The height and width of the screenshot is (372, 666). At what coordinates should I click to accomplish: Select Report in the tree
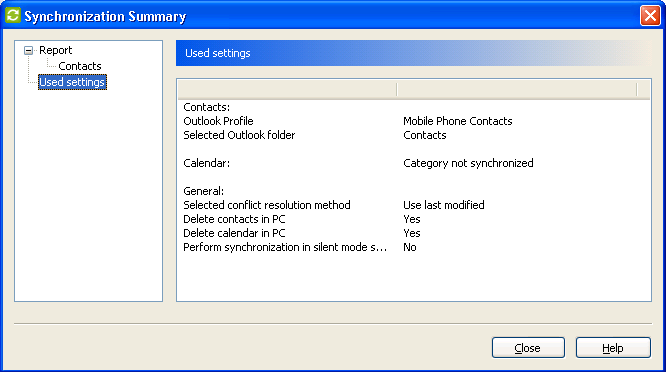pyautogui.click(x=56, y=50)
